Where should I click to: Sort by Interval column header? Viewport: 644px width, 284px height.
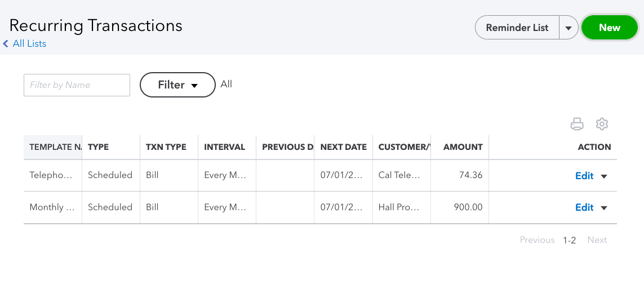(224, 147)
